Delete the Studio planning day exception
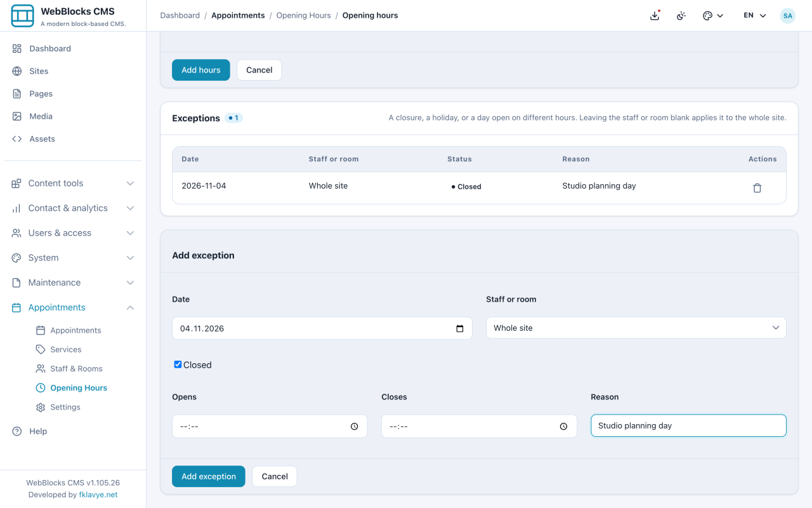Viewport: 812px width, 508px height. point(757,188)
